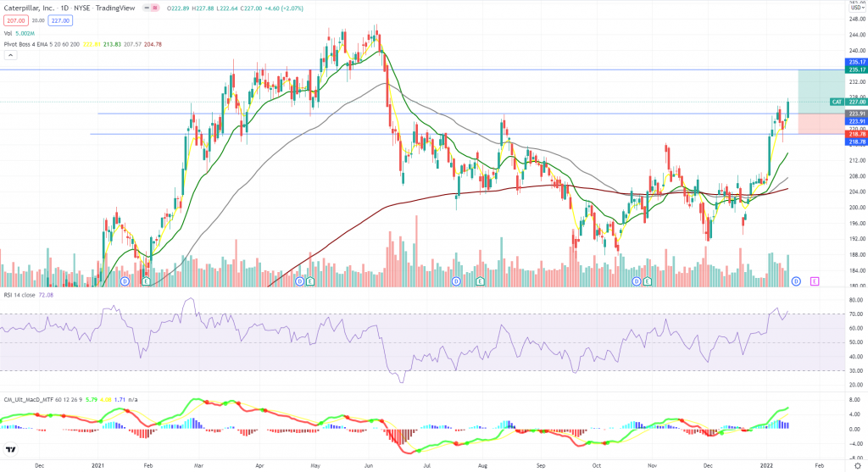Click the pink indicator toggle beside the chart title

(156, 8)
